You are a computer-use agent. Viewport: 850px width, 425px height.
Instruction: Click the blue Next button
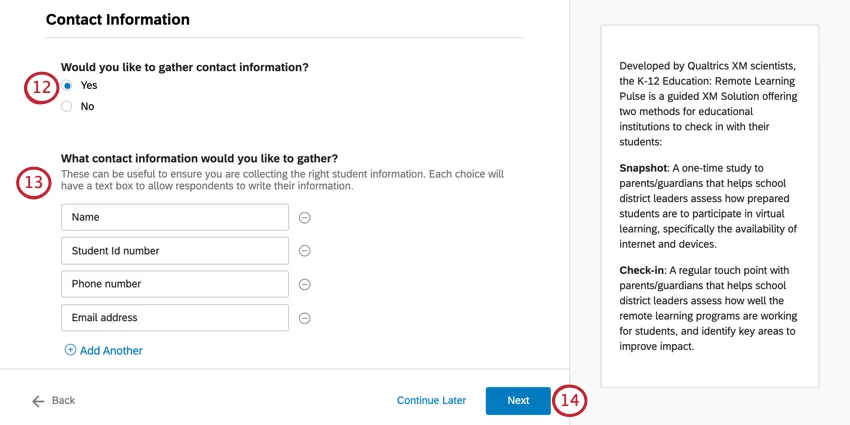tap(518, 401)
